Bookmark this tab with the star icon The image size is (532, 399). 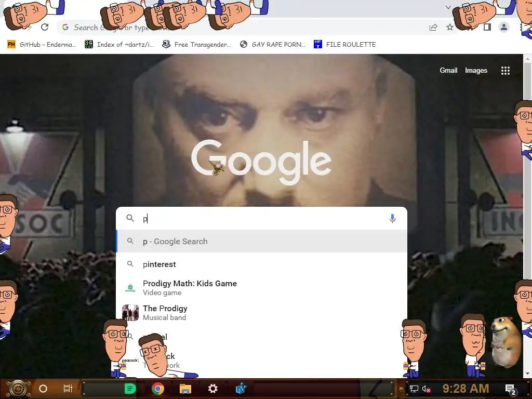click(x=449, y=27)
